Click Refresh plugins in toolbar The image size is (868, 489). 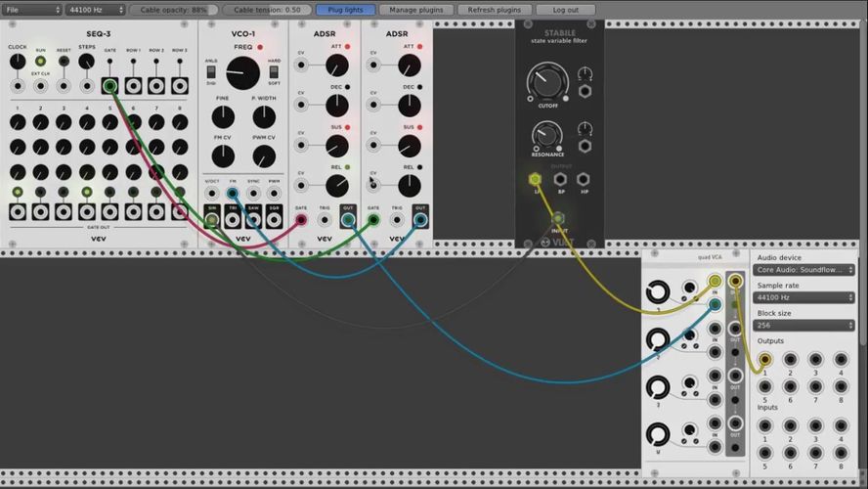[x=495, y=10]
